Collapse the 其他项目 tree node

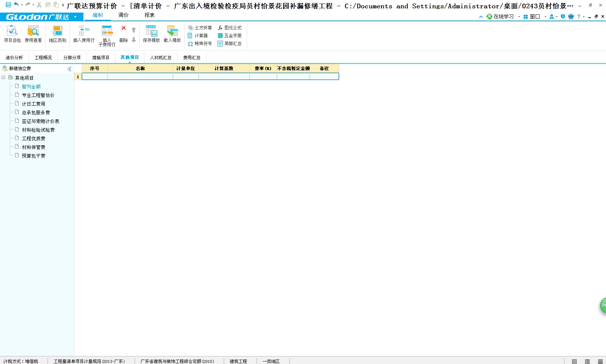tap(4, 78)
